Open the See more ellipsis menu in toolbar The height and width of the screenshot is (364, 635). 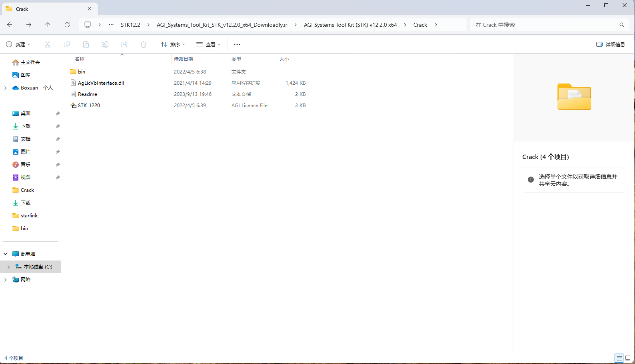pos(237,44)
